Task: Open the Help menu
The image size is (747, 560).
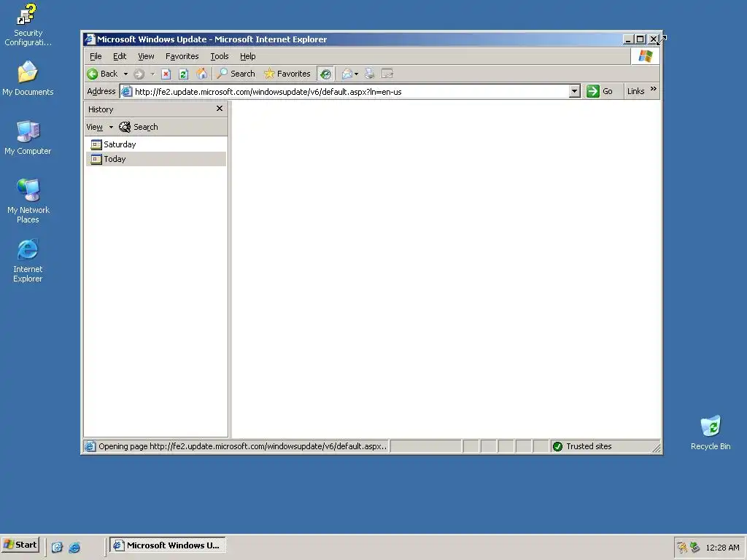Action: tap(248, 56)
